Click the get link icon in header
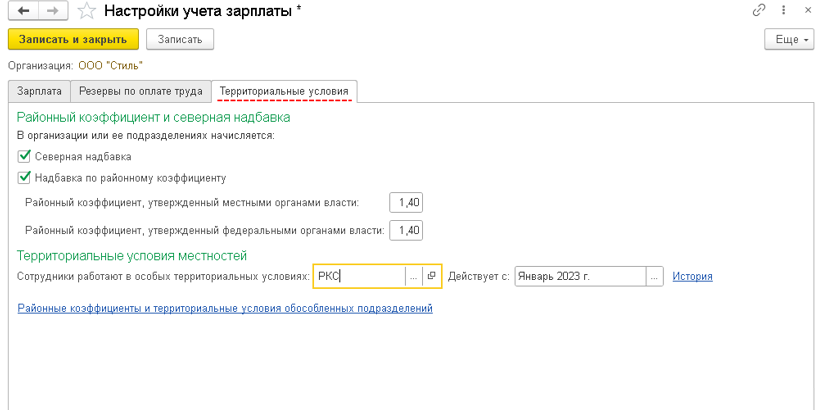Viewport: 819px width, 410px height. (x=759, y=10)
